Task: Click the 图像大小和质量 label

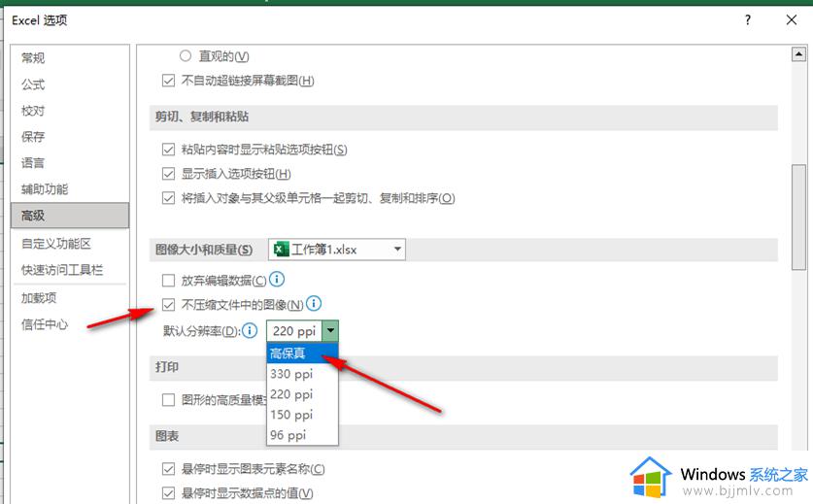Action: pos(204,250)
